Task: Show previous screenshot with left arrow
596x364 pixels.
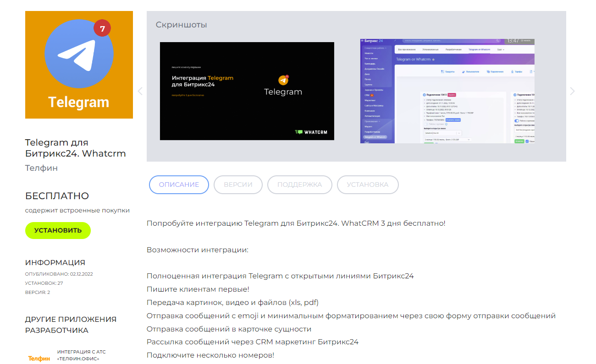Action: (140, 91)
